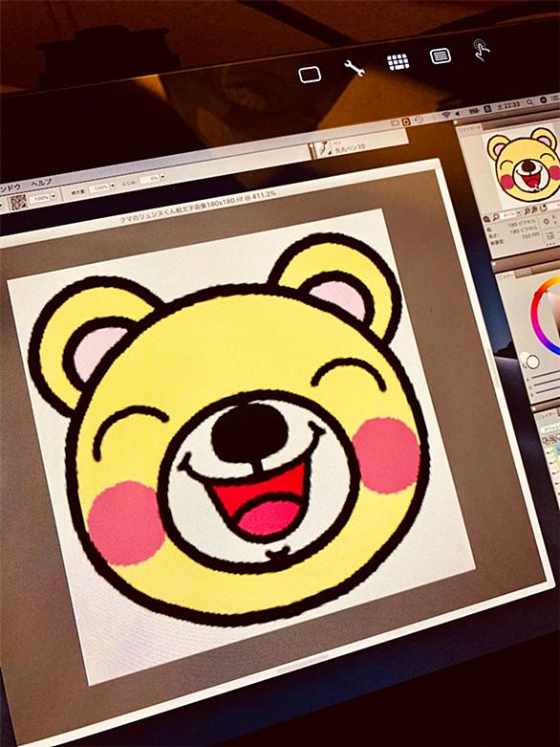This screenshot has height=747, width=560.
Task: Toggle the second layer's eye visibility icon
Action: point(552,462)
